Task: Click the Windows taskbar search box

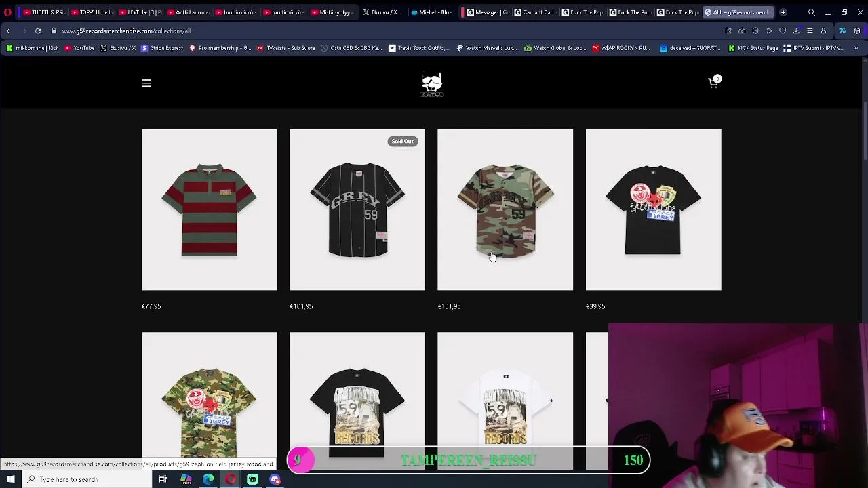Action: coord(85,479)
